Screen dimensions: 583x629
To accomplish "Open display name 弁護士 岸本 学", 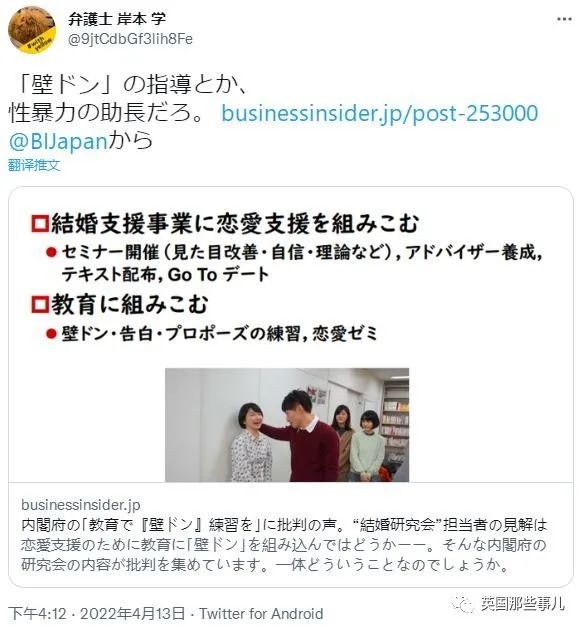I will coord(117,19).
